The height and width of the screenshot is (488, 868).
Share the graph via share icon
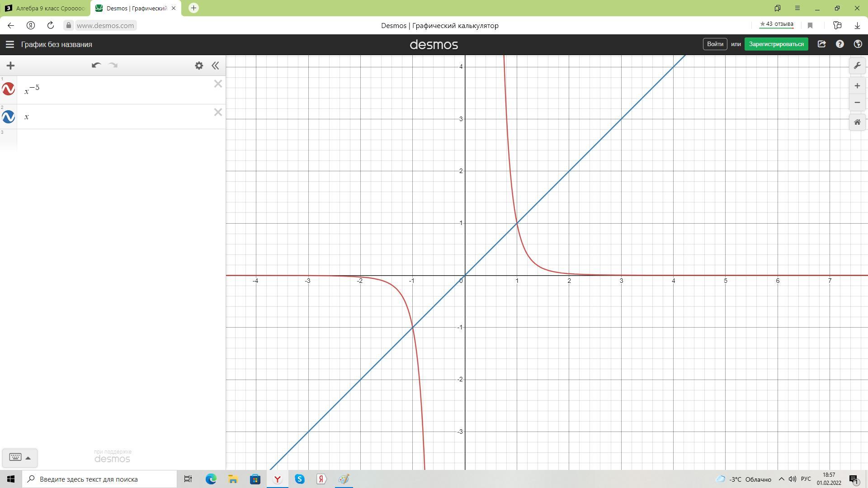coord(822,44)
